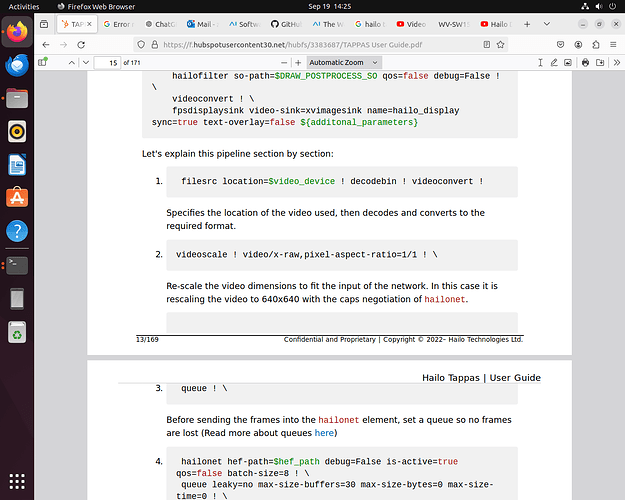Click the page number field showing 15

[x=107, y=63]
